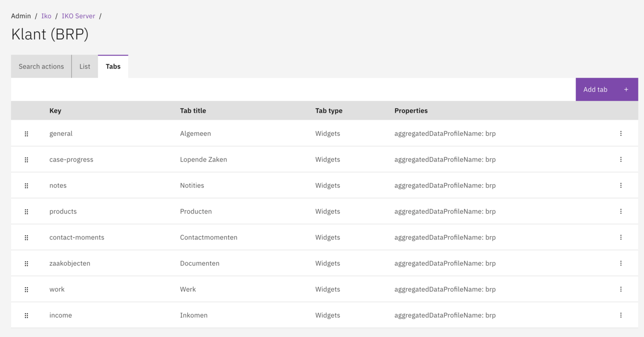Grab the drag handle for the zaakobjecten row
Screen dimensions: 644x337
[x=26, y=264]
